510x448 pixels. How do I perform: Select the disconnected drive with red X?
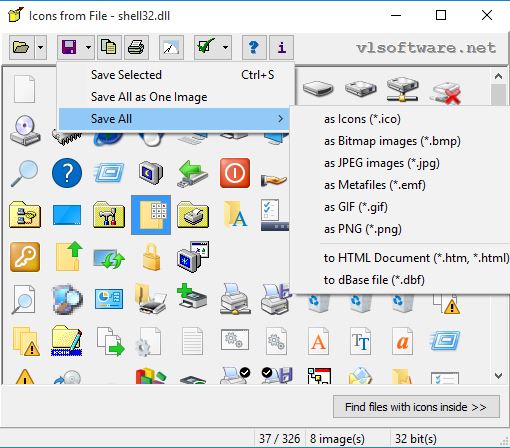[x=446, y=92]
